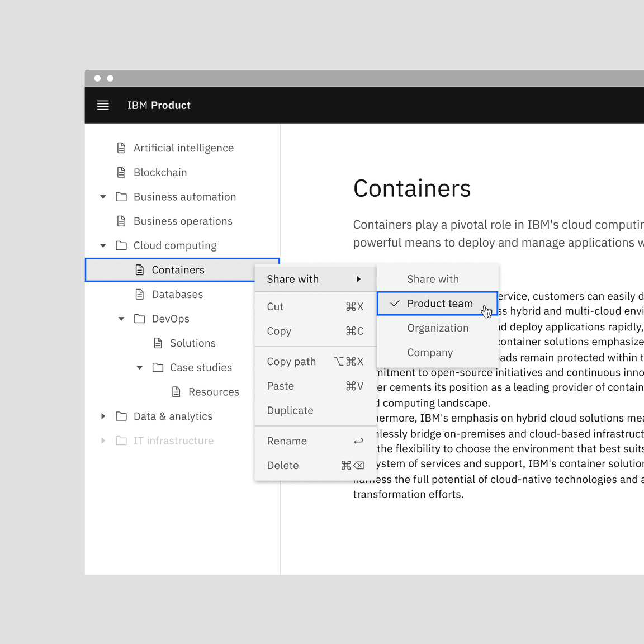Click the Resources document icon

click(176, 392)
